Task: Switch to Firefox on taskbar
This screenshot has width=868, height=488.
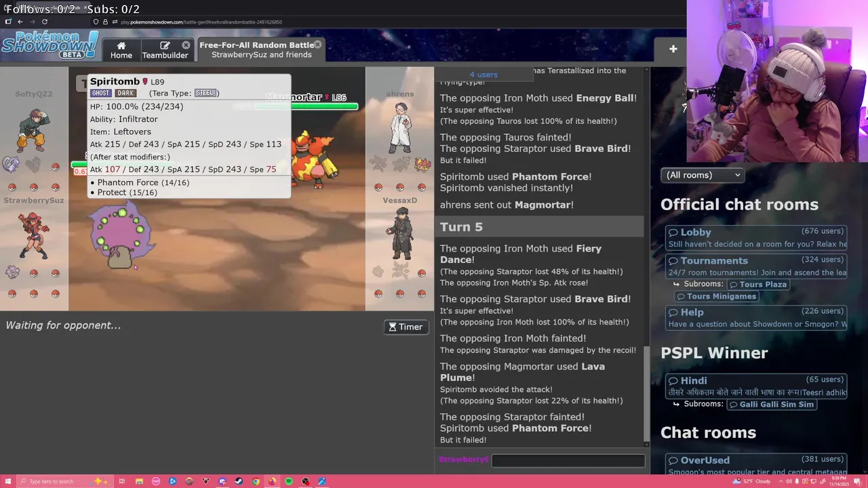Action: [272, 481]
